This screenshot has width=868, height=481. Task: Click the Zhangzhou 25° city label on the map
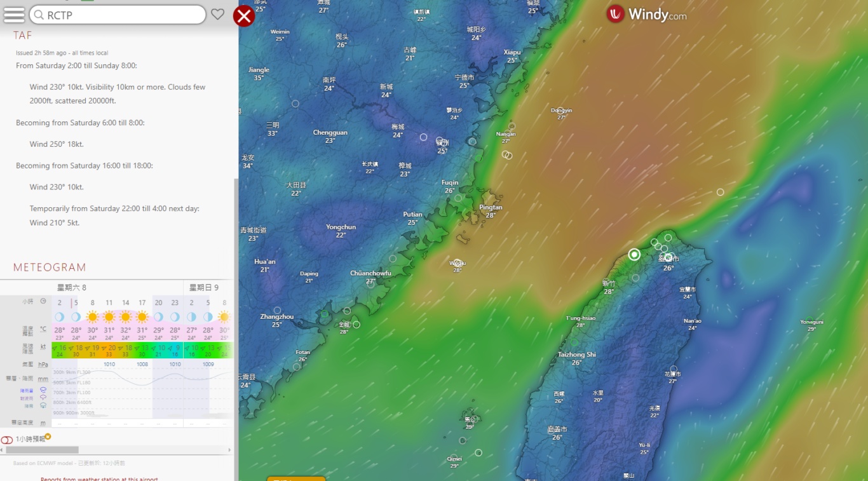pos(277,320)
